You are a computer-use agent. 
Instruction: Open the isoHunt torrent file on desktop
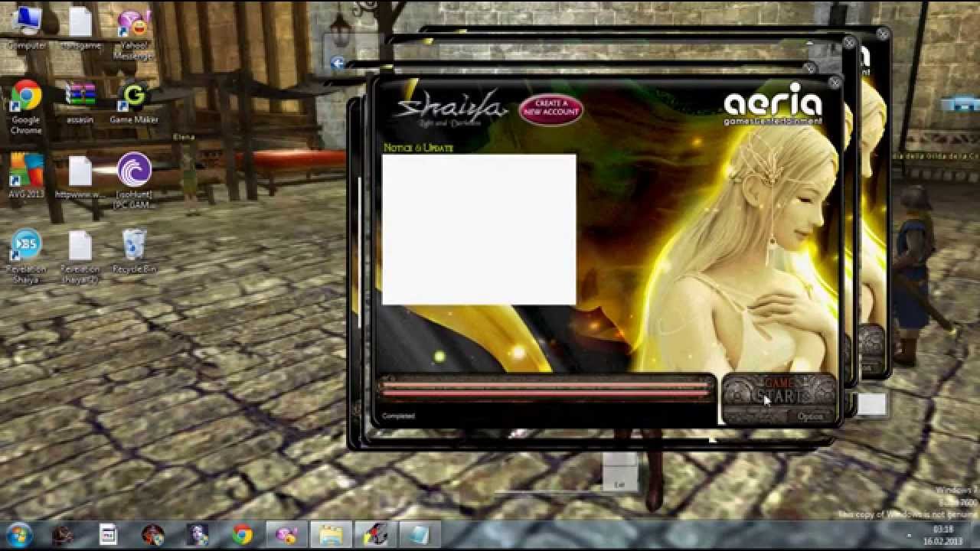click(x=135, y=181)
